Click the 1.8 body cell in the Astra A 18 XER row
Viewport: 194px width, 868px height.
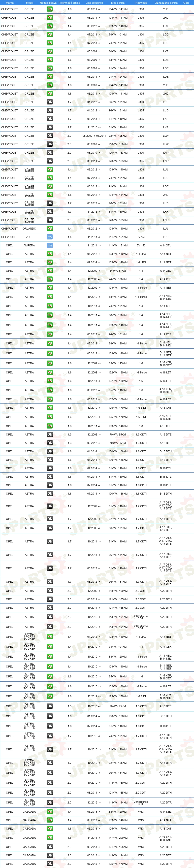tap(141, 426)
